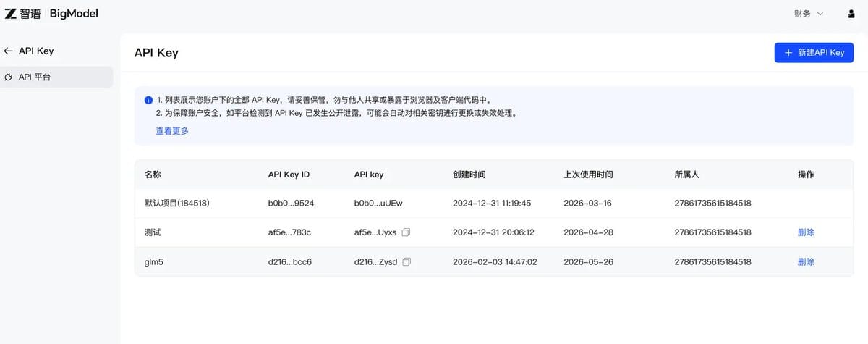The width and height of the screenshot is (868, 344).
Task: Click the Zhipu BigModel logo
Action: (x=51, y=14)
